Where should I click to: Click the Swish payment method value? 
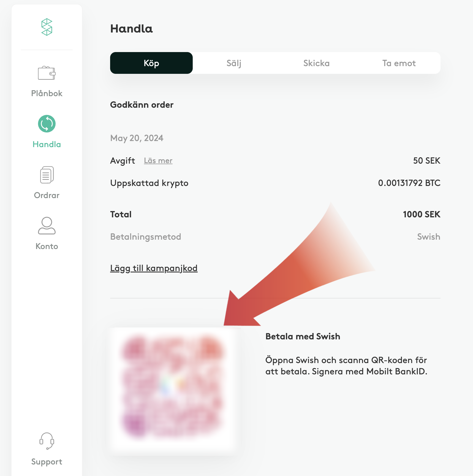point(428,237)
